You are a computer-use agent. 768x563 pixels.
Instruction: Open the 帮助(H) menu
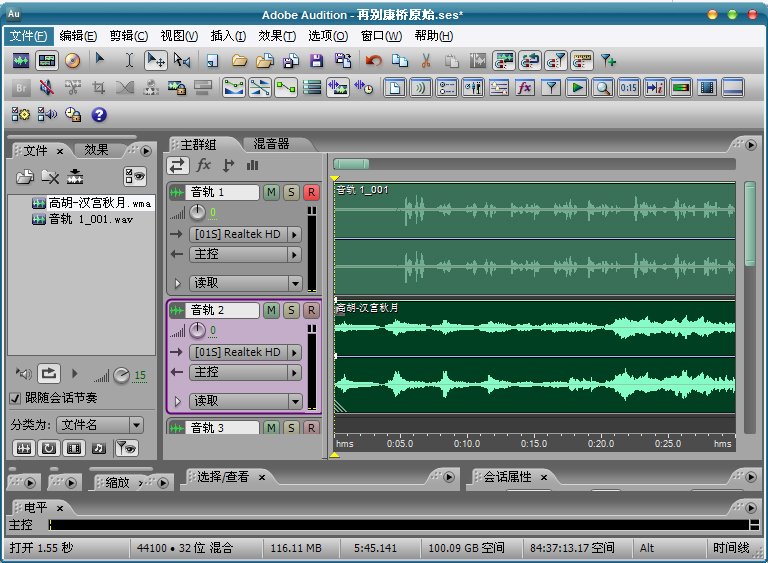coord(434,36)
